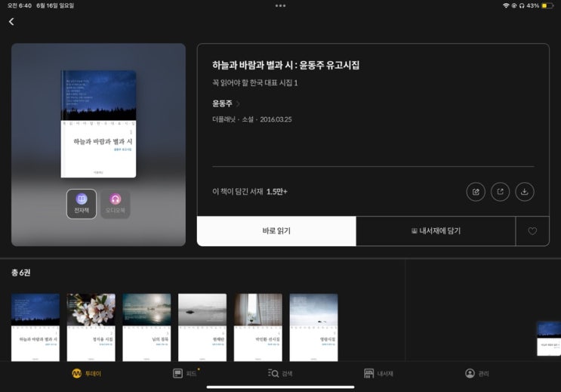Tap publisher info 더플래닛 · 소설
This screenshot has height=392, width=561.
(x=233, y=119)
